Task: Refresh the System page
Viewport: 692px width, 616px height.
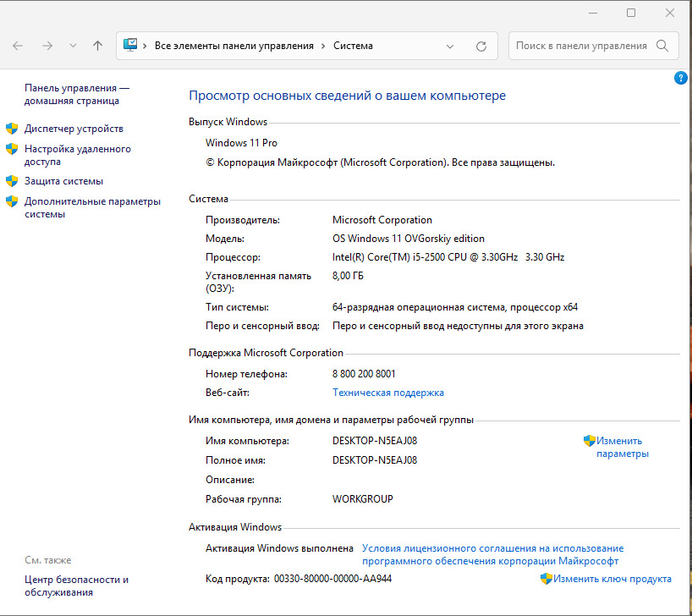Action: point(481,46)
